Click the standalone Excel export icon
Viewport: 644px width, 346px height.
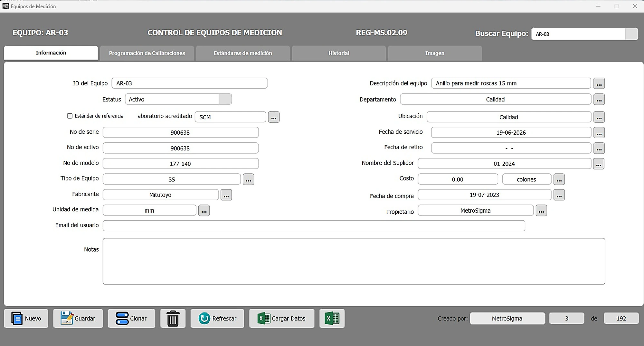click(x=332, y=318)
